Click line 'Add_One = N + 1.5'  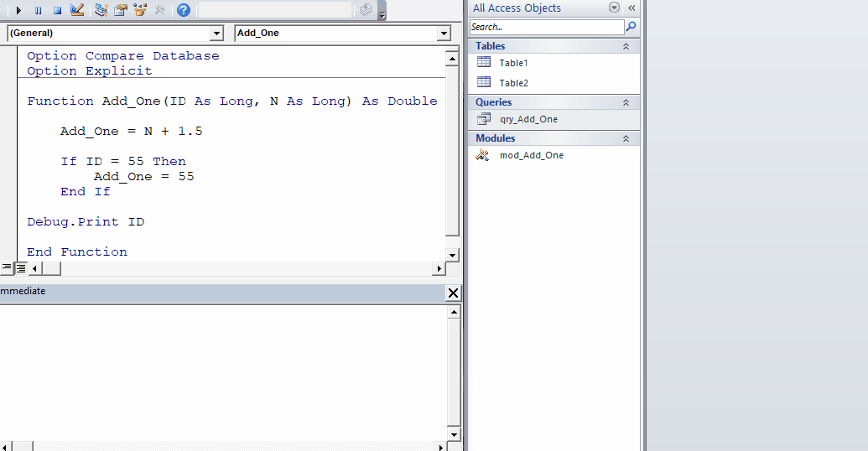pos(131,131)
